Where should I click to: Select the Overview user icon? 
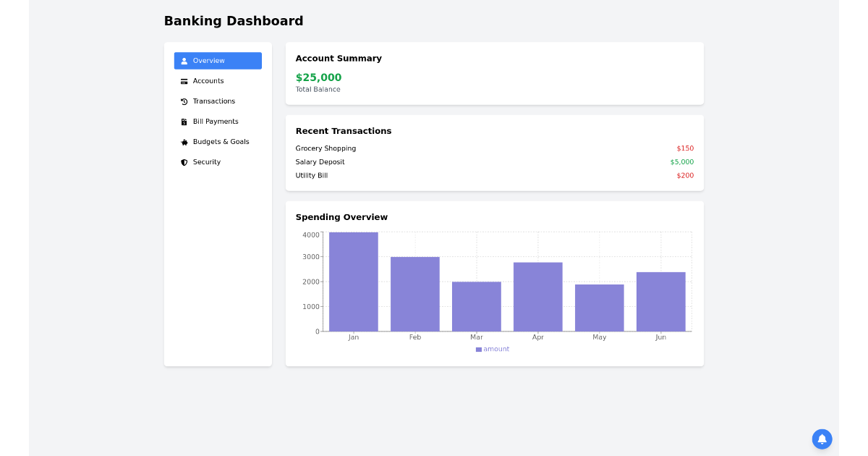point(184,61)
